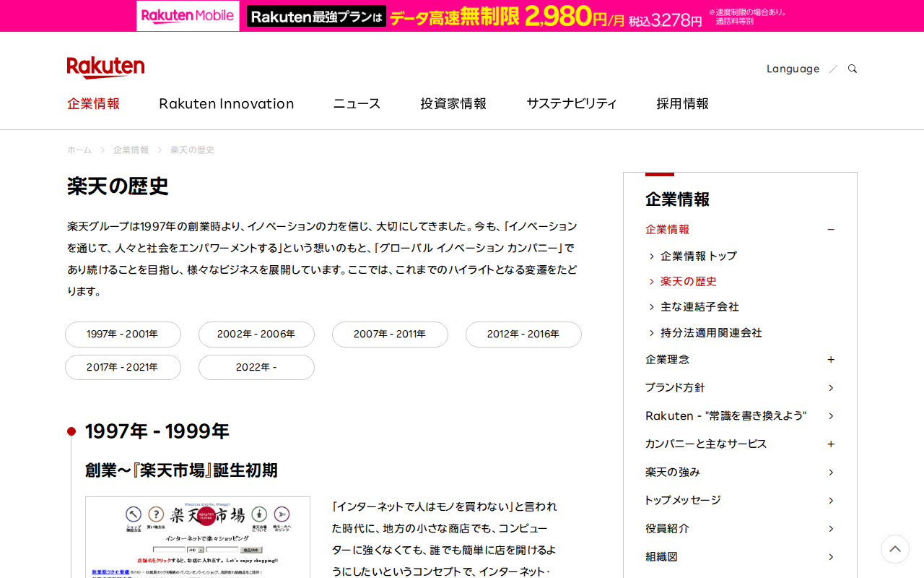Expand the 企業理念 sidebar section plus icon
Viewport: 924px width, 578px height.
(831, 359)
